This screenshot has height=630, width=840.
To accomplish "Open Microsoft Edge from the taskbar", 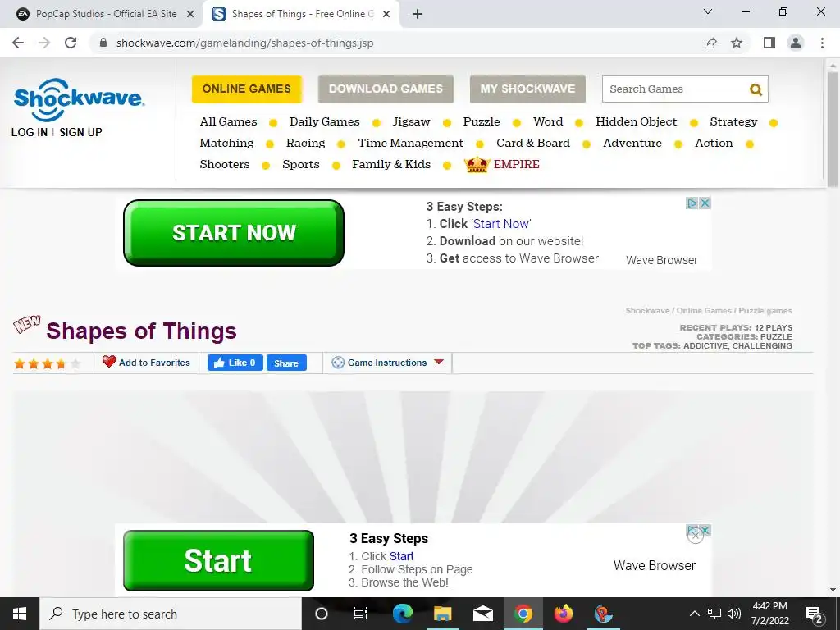I will pyautogui.click(x=402, y=614).
